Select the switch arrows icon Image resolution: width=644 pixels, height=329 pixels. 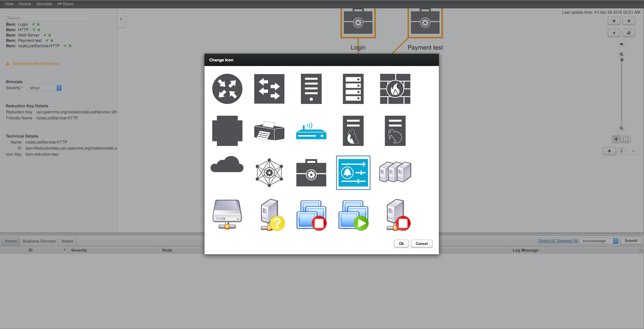[269, 89]
